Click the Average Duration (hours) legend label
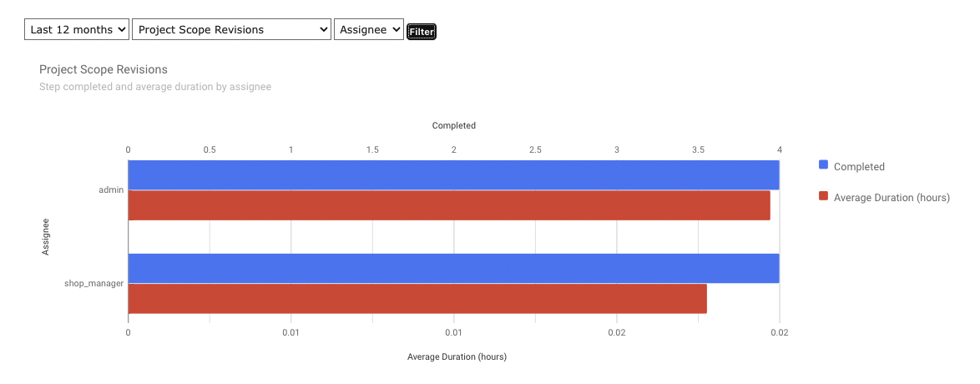The height and width of the screenshot is (384, 980). coord(892,198)
